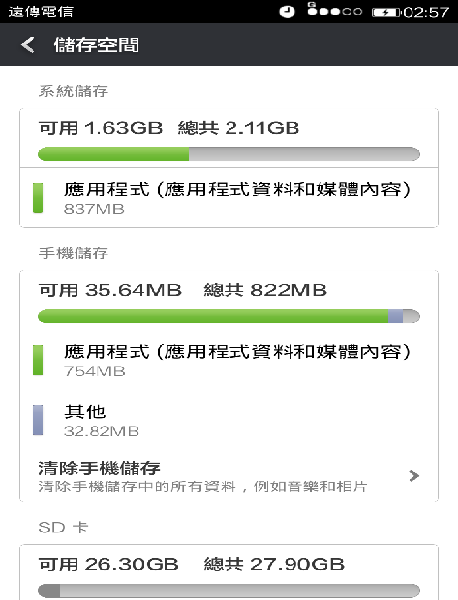Tap the back arrow icon
Viewport: 458px width, 600px height.
click(28, 45)
